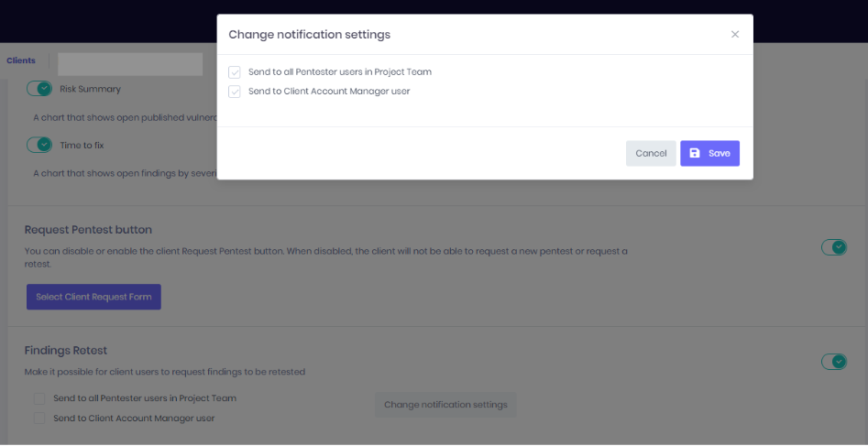Cancel the notification settings change
The image size is (868, 446).
tap(651, 154)
